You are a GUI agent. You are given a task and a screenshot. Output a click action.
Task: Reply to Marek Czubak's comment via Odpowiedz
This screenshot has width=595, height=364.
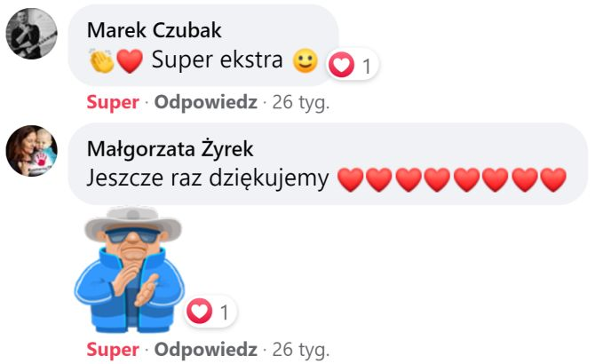point(206,102)
